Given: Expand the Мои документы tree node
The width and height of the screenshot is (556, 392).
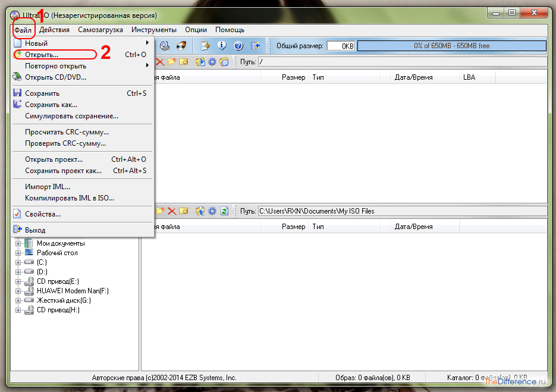Looking at the screenshot, I should (x=18, y=243).
